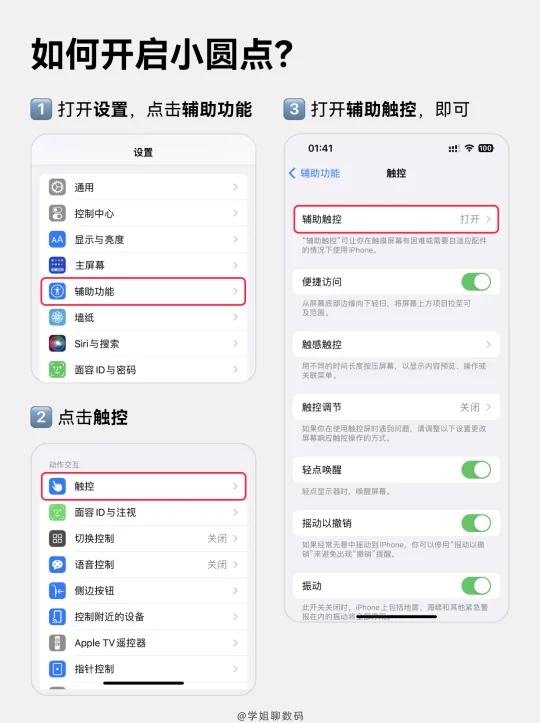Tap the 辅助功能 accessibility icon

tap(57, 291)
